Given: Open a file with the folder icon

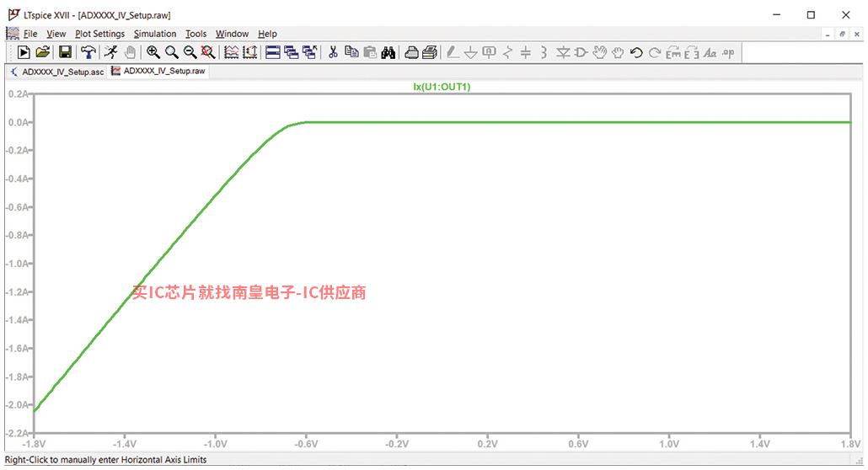Looking at the screenshot, I should point(43,52).
